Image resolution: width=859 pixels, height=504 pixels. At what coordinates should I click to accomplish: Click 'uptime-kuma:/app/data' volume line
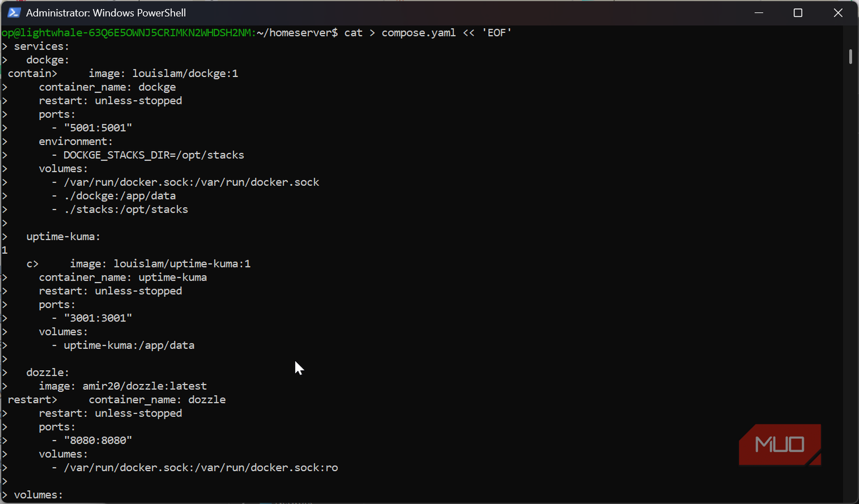[129, 345]
